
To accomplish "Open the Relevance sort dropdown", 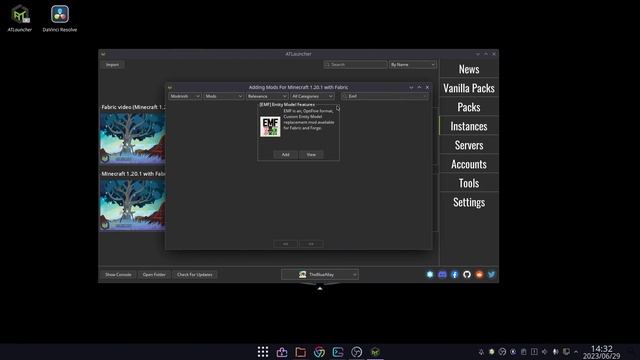I will pos(267,96).
